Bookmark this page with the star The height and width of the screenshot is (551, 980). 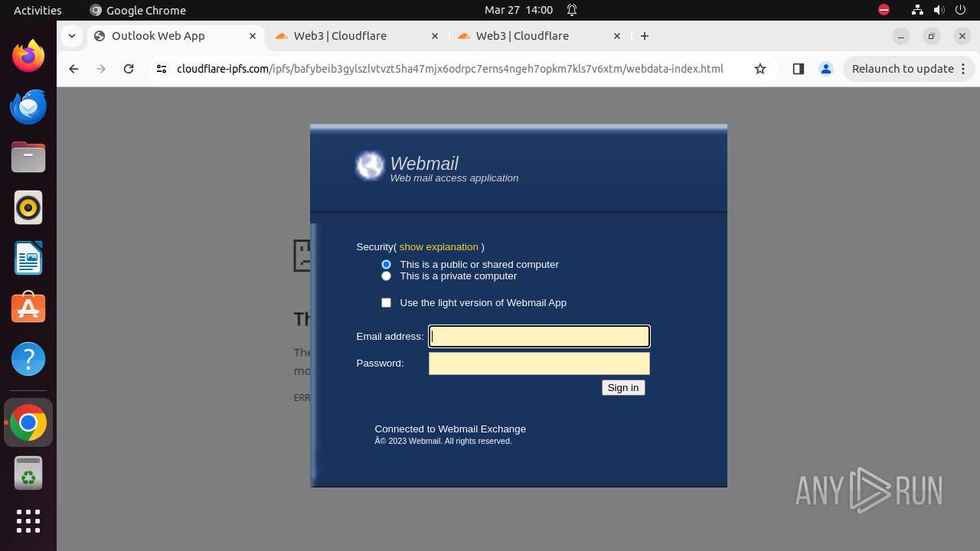pos(760,69)
